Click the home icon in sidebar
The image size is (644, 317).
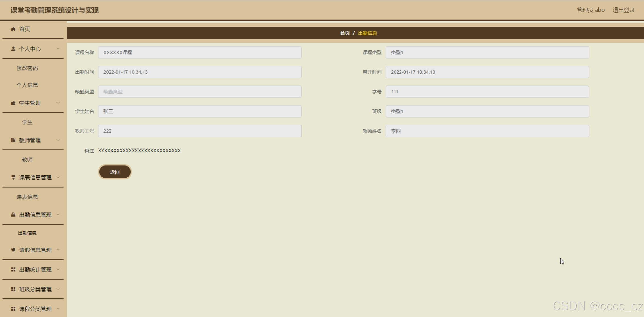(13, 29)
